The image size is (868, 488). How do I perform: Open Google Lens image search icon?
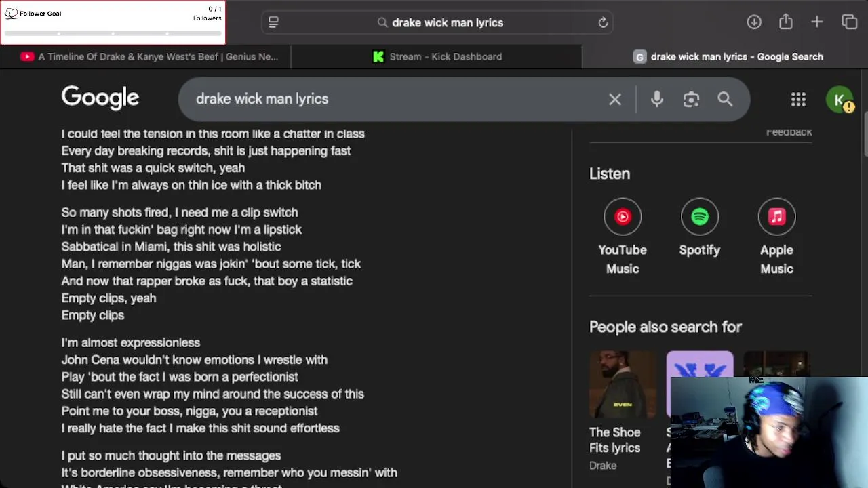tap(691, 100)
